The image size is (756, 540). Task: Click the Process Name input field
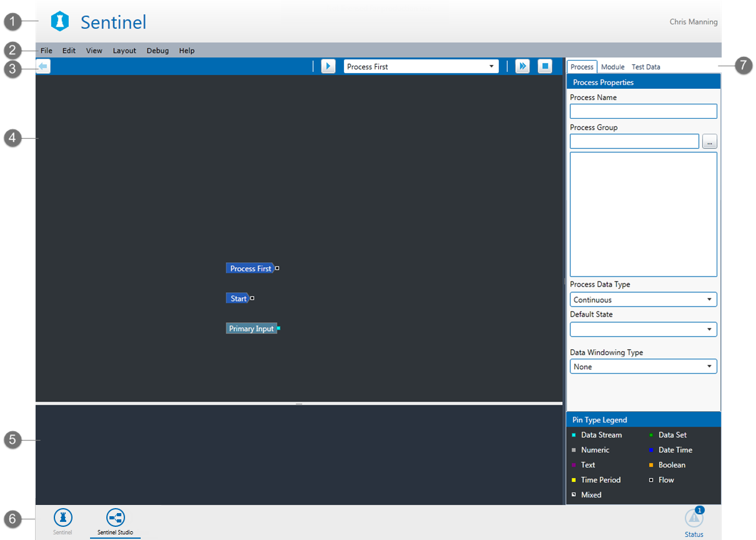coord(643,111)
